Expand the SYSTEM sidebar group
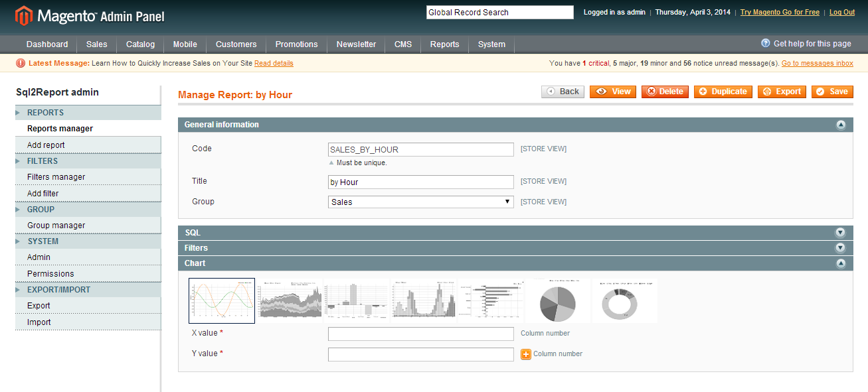The width and height of the screenshot is (868, 392). pyautogui.click(x=88, y=241)
